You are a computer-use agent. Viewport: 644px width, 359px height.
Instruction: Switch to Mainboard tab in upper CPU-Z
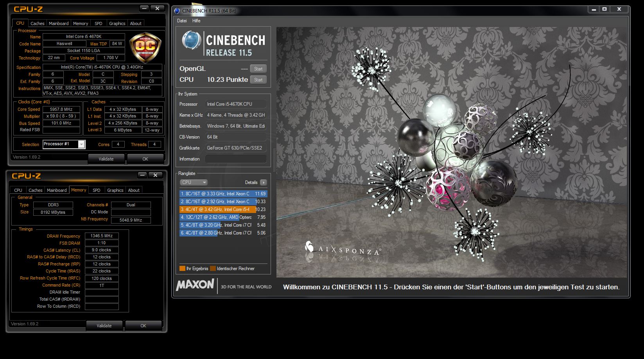(x=59, y=23)
